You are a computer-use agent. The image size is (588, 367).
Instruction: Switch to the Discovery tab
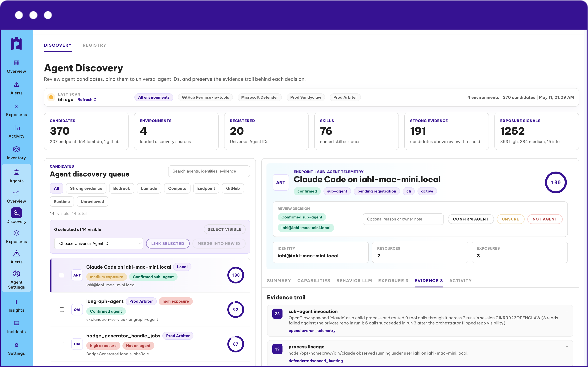58,45
